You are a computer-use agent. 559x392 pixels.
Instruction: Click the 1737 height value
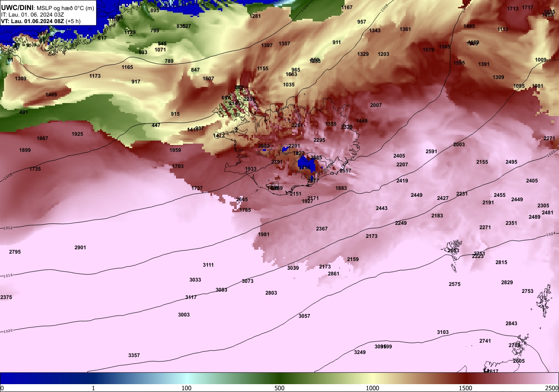coord(197,188)
